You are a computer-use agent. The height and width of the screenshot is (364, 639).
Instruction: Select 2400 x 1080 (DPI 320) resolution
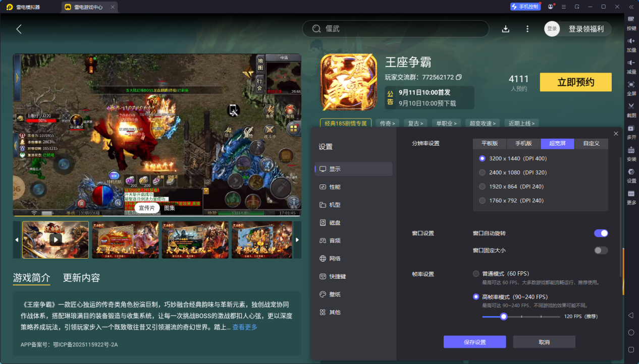tap(513, 172)
